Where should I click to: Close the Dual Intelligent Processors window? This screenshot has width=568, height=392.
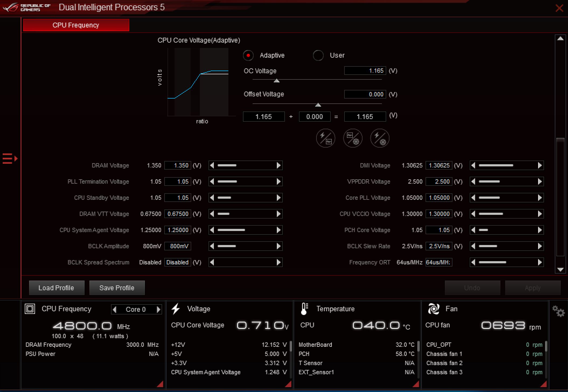click(x=559, y=8)
